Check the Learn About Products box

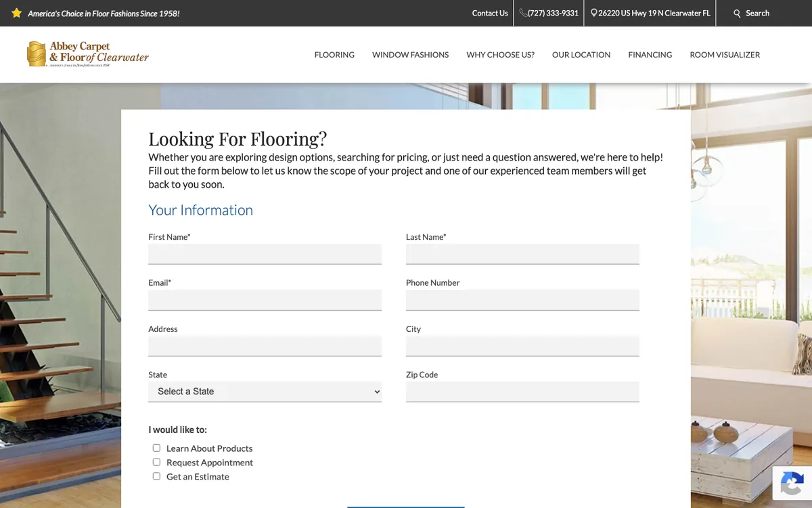[156, 448]
